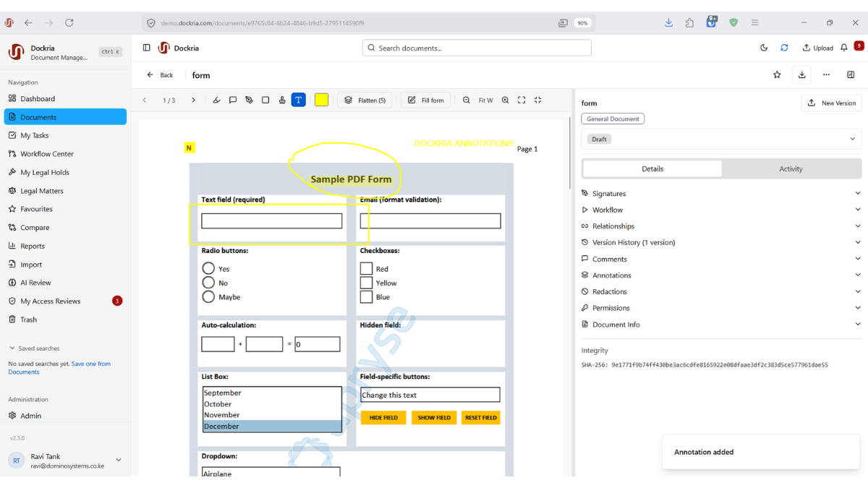Open notifications with the bell icon
Viewport: 868px width, 488px height.
(x=844, y=48)
